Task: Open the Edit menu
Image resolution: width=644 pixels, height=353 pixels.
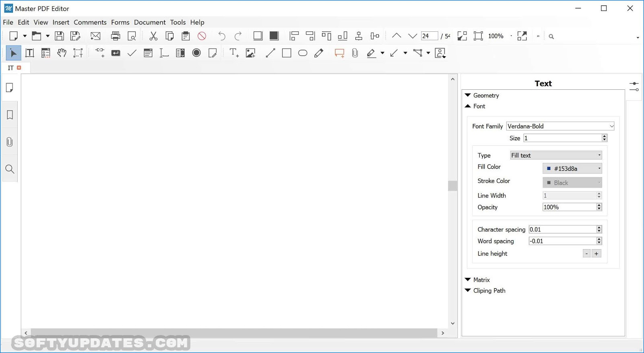Action: [x=23, y=22]
